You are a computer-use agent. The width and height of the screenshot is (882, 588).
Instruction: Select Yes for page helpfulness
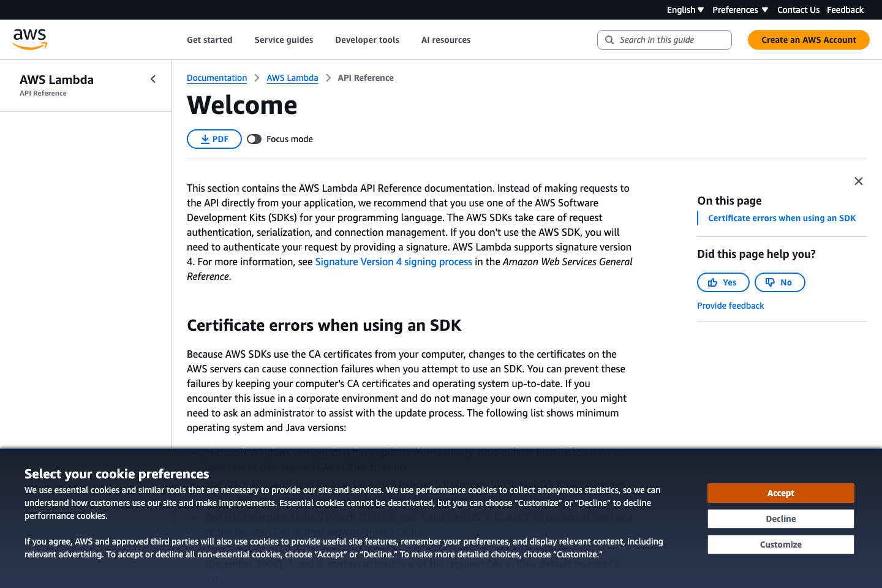pyautogui.click(x=723, y=282)
